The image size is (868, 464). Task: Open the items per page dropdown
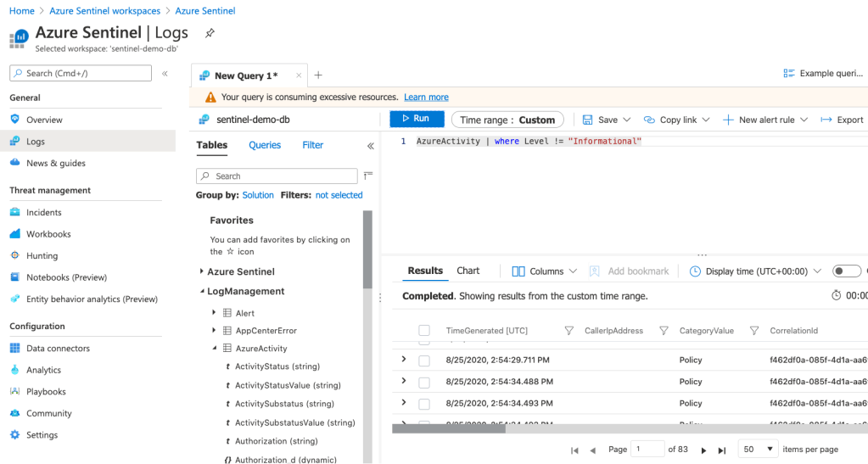click(758, 449)
